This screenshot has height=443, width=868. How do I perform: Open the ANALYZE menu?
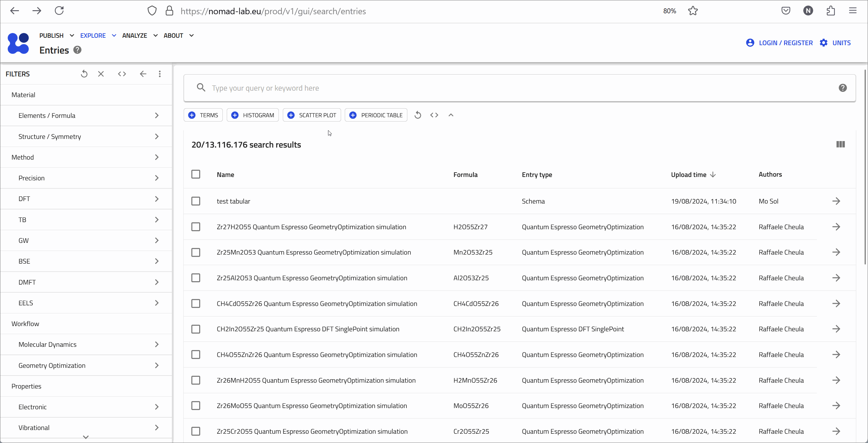(139, 35)
